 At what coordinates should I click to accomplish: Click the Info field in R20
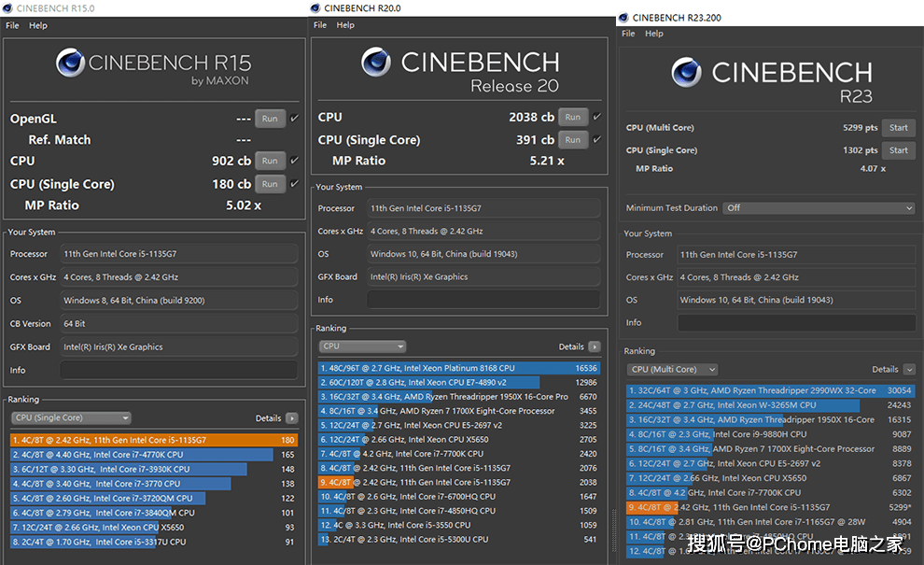483,299
